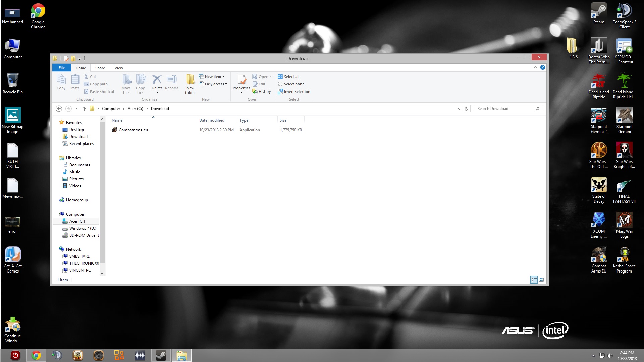This screenshot has width=644, height=362.
Task: Switch to Large icons view in status bar
Action: click(541, 280)
